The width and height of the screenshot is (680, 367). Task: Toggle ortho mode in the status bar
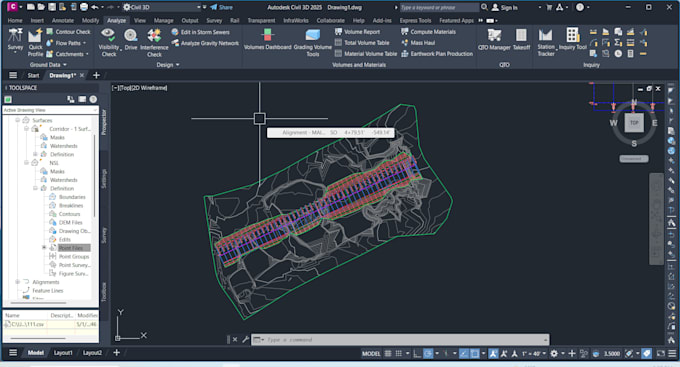click(x=417, y=354)
